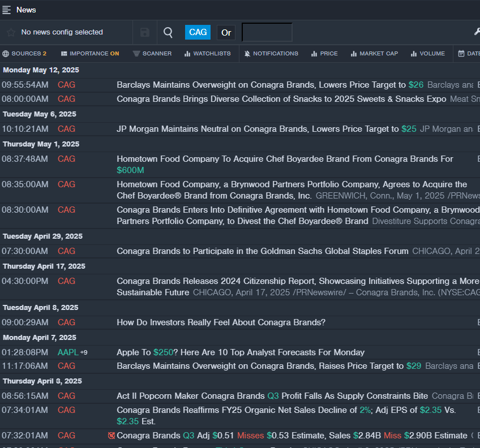
Task: Toggle Importance ON filter
Action: coord(90,54)
